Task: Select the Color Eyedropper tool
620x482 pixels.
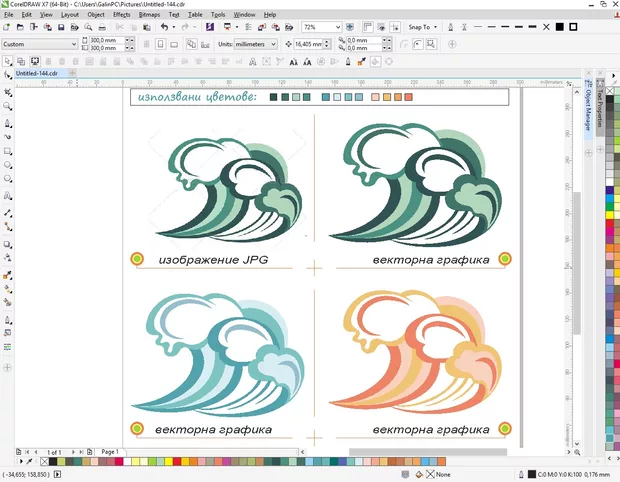Action: 7,275
